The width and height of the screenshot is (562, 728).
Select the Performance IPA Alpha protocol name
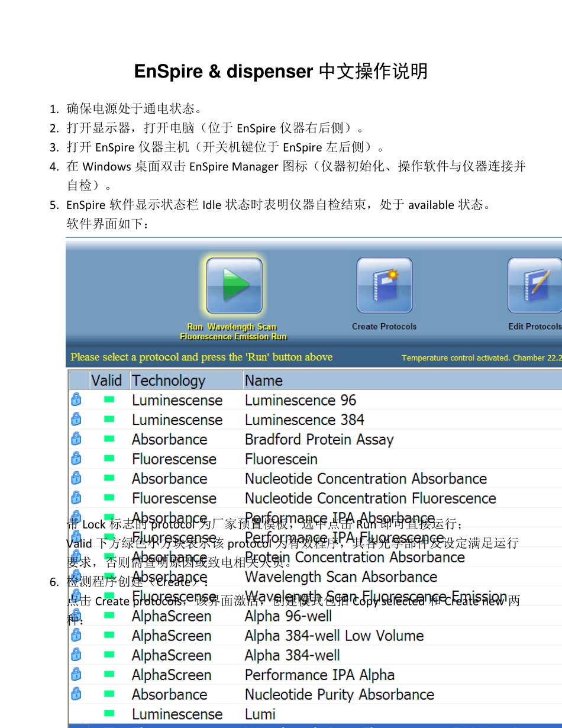pyautogui.click(x=319, y=675)
